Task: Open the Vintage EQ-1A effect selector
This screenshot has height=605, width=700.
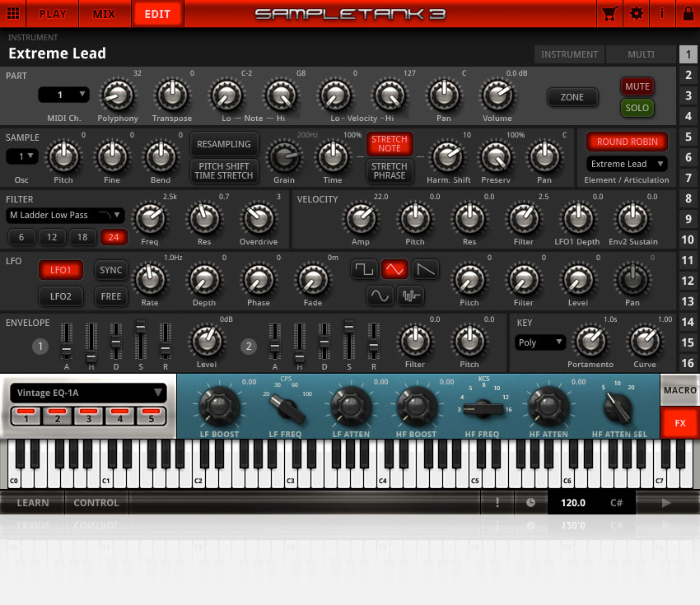Action: point(88,392)
